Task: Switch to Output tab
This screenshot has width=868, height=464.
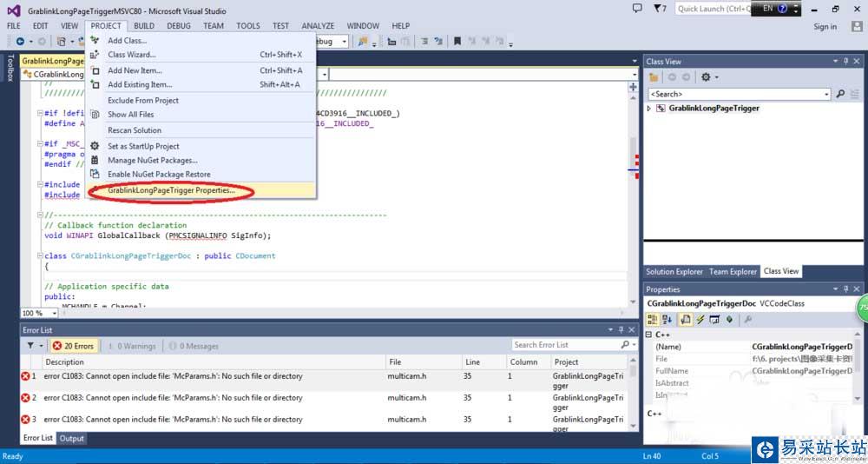Action: point(71,438)
